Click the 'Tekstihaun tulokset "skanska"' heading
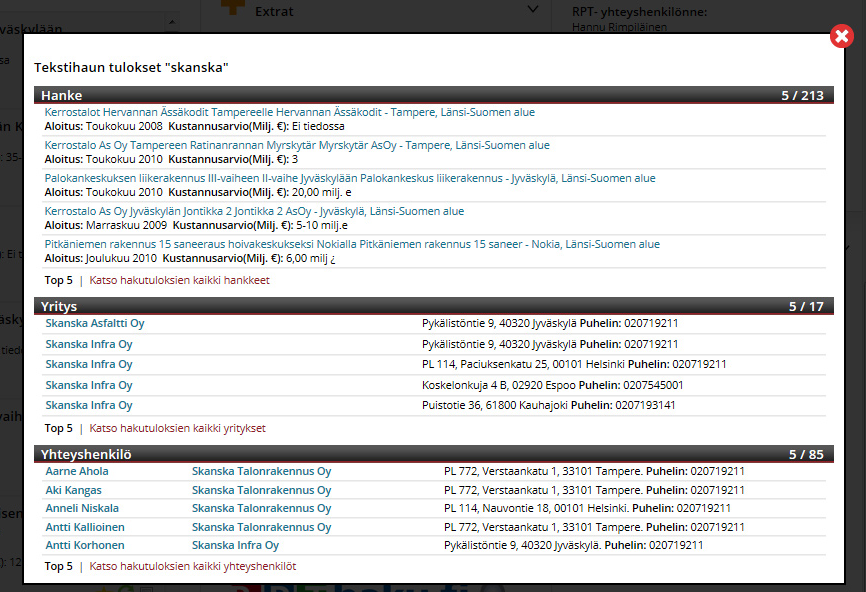Screen dimensions: 866x592 pos(131,67)
